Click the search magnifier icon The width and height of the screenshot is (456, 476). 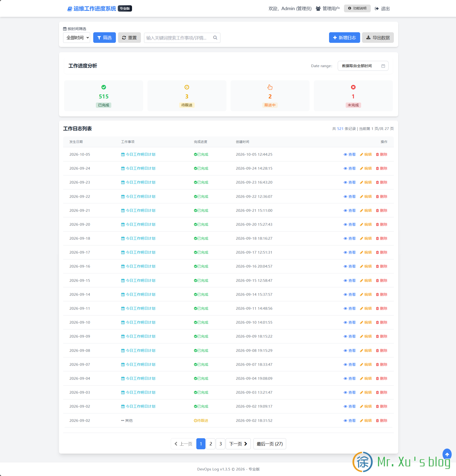(215, 38)
